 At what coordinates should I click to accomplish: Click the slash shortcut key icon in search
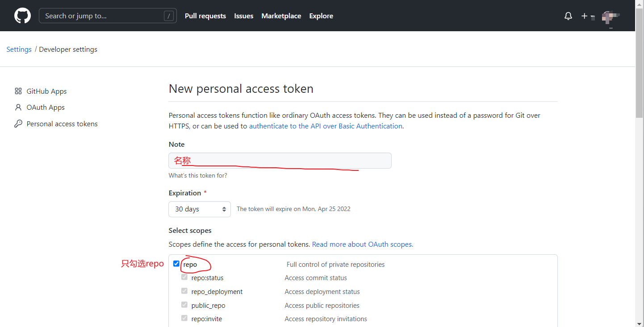pyautogui.click(x=168, y=16)
